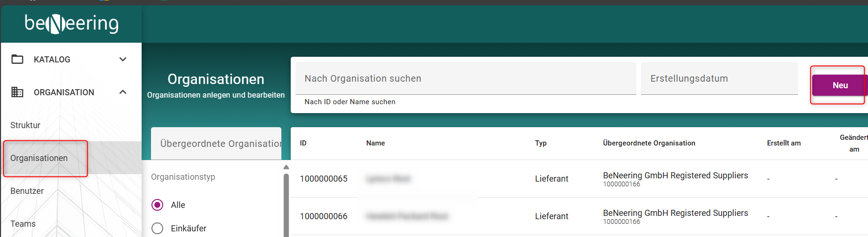The width and height of the screenshot is (868, 237).
Task: Open the Übergeordnete Organisation filter dropdown
Action: coord(216,144)
